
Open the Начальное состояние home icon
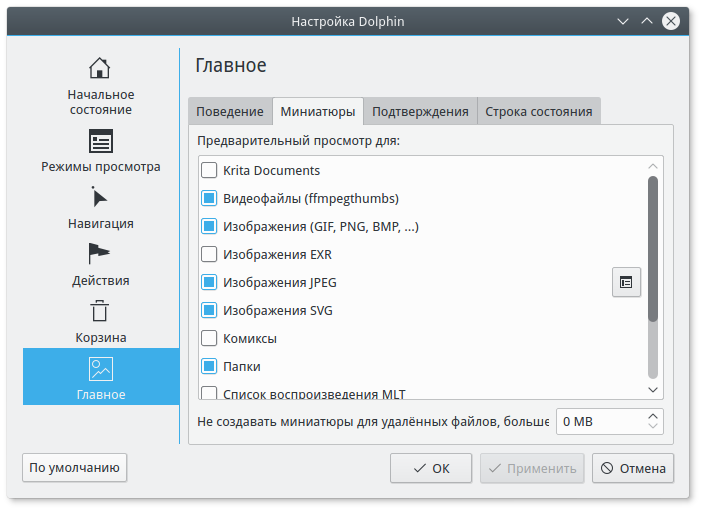(x=99, y=69)
